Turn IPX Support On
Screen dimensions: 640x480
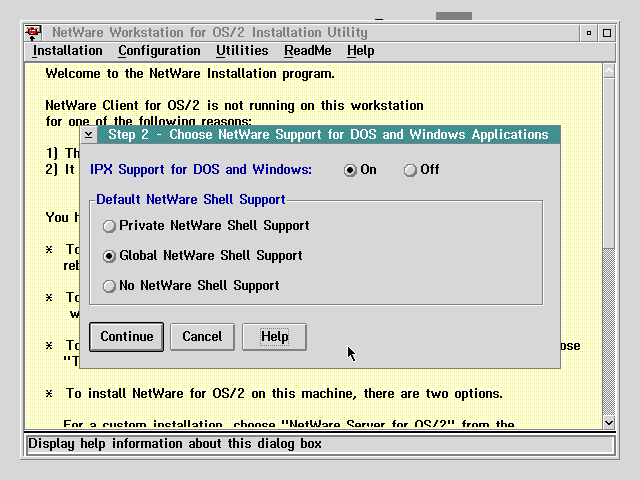point(360,170)
